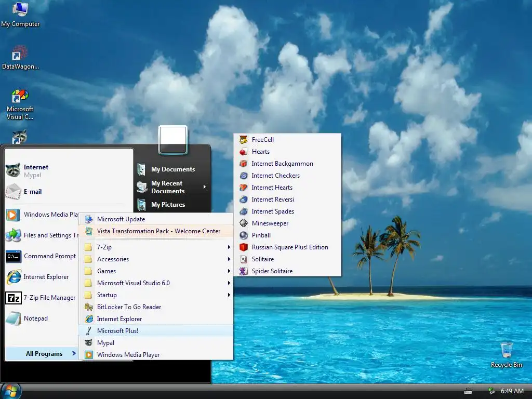Click the Files and Settings Transfer icon
The image size is (532, 399).
tap(14, 235)
